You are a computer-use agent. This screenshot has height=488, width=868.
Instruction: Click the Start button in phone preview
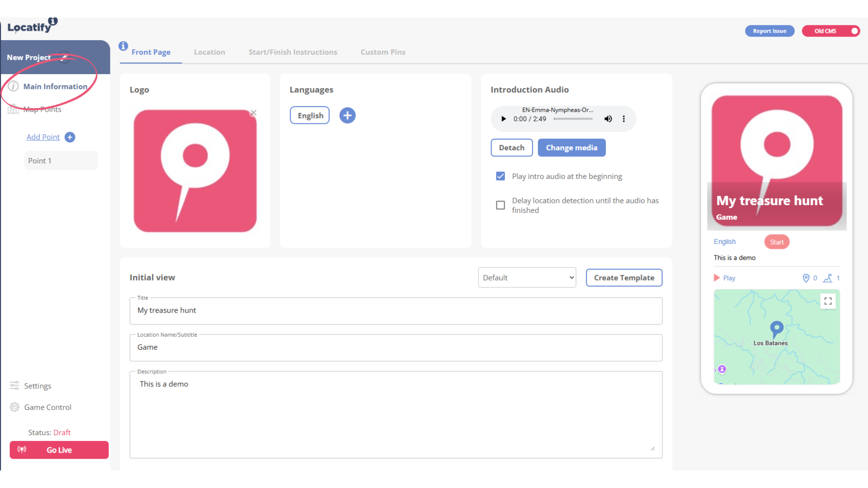click(x=777, y=242)
